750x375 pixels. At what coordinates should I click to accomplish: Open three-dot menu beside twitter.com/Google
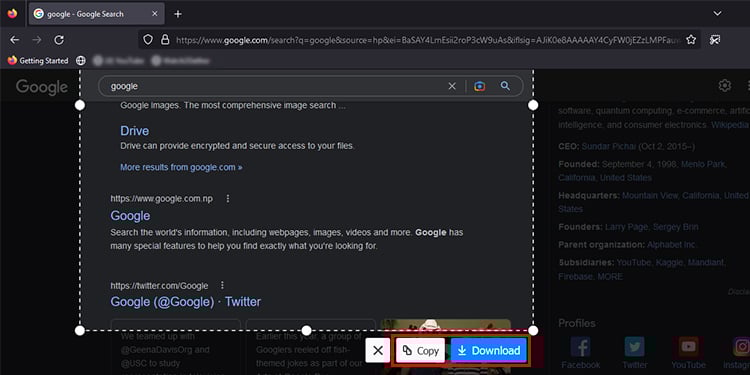222,285
